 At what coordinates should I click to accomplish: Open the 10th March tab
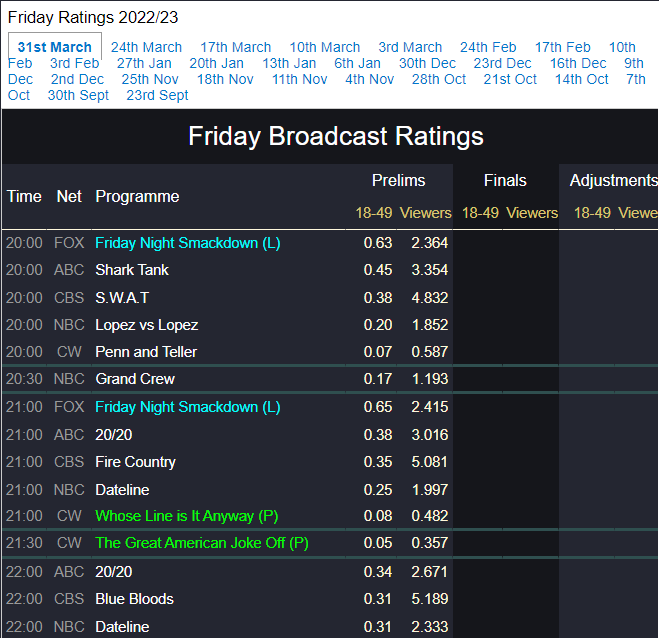point(324,47)
